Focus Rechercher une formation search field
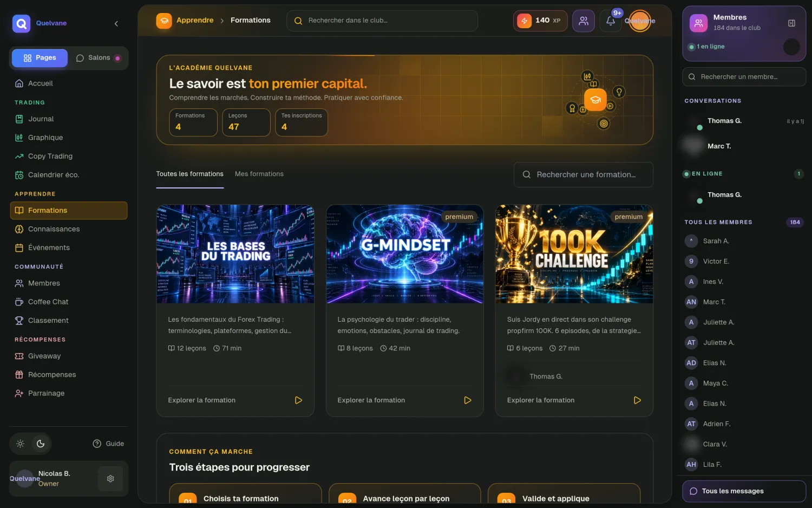 click(x=584, y=175)
